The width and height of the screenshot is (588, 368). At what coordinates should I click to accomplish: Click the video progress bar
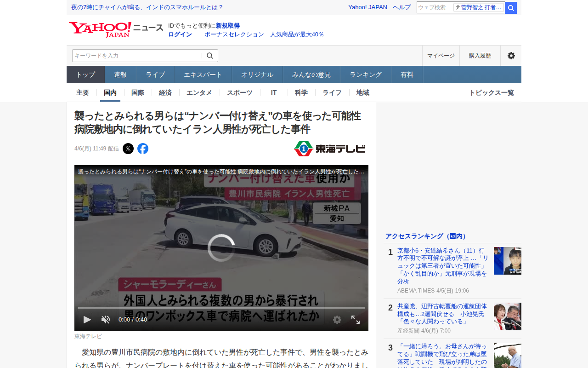tap(221, 308)
